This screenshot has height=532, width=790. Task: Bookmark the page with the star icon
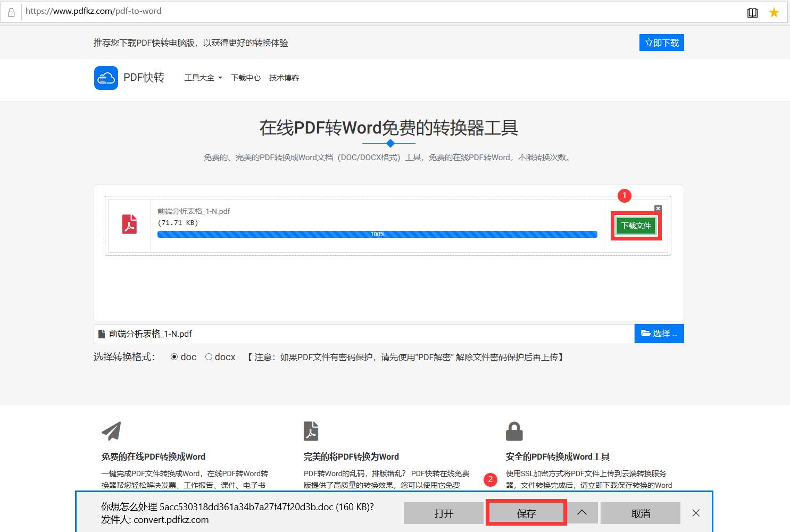pyautogui.click(x=774, y=12)
